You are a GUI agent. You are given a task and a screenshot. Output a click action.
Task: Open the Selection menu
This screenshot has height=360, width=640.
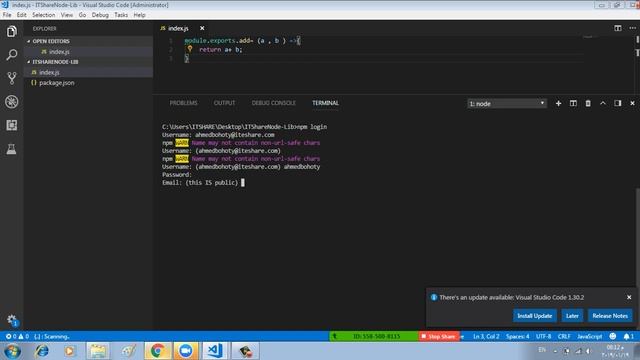[x=44, y=15]
